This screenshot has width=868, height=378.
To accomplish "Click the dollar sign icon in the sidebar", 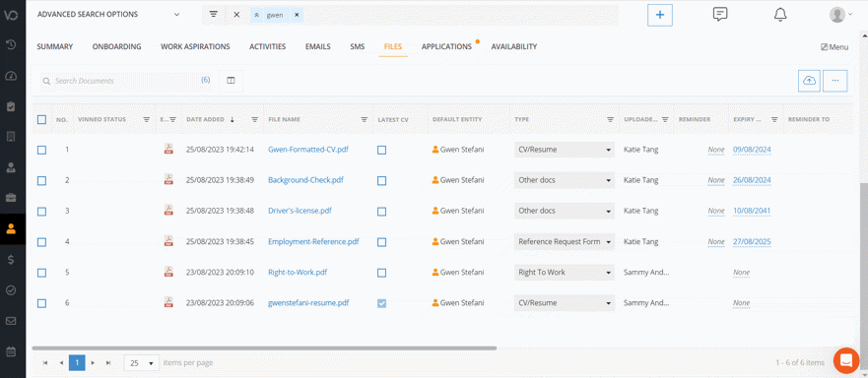I will [x=11, y=260].
